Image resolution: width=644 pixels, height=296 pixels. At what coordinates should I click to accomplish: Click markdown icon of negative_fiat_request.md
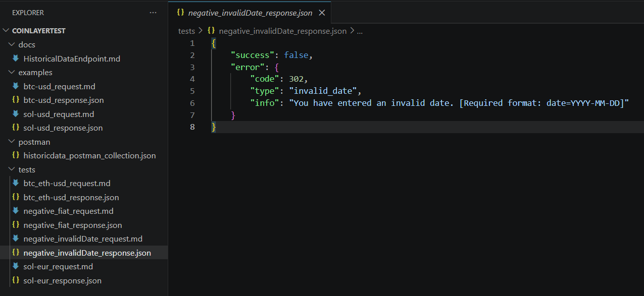point(16,211)
